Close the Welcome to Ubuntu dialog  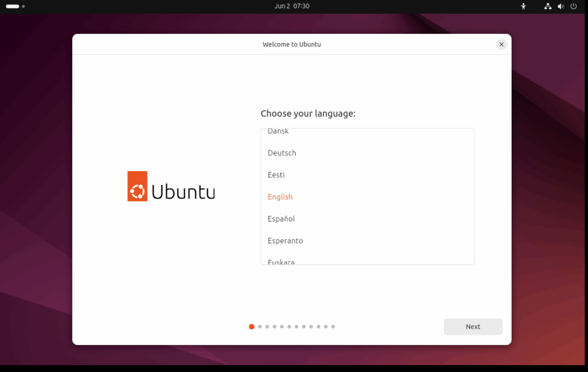click(501, 44)
